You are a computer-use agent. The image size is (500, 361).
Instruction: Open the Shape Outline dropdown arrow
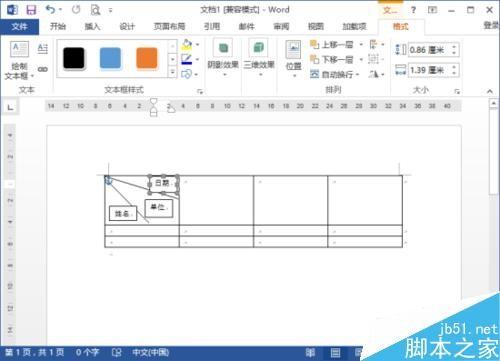198,59
